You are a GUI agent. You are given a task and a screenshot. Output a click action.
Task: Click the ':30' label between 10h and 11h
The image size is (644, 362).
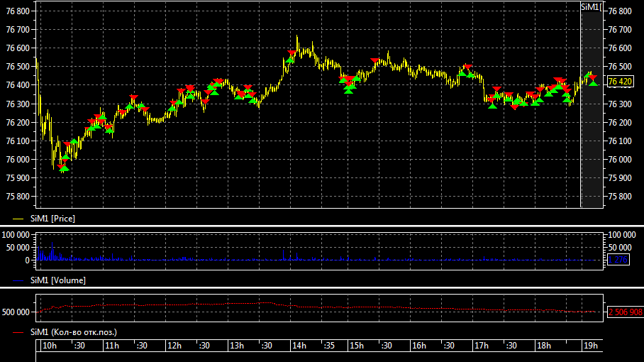coord(79,346)
